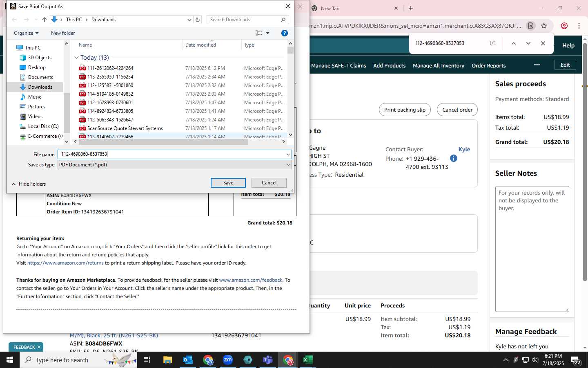Image resolution: width=588 pixels, height=368 pixels.
Task: Refresh the Downloads folder listing
Action: (x=198, y=20)
